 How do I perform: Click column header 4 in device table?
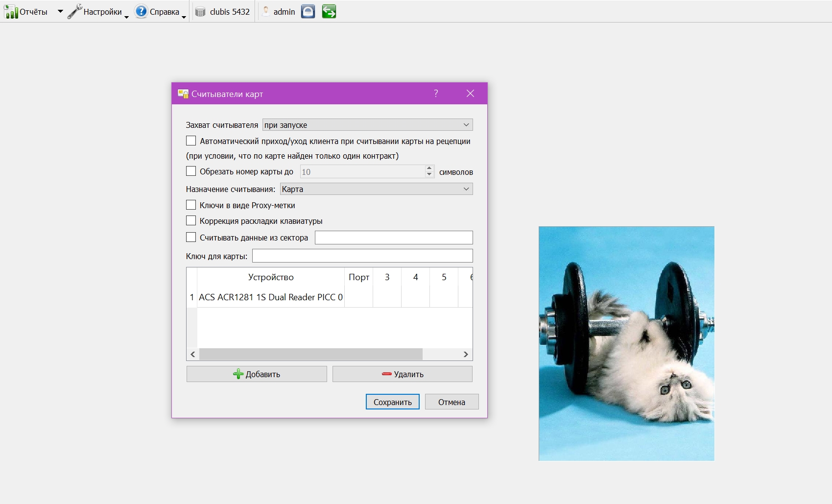tap(416, 277)
